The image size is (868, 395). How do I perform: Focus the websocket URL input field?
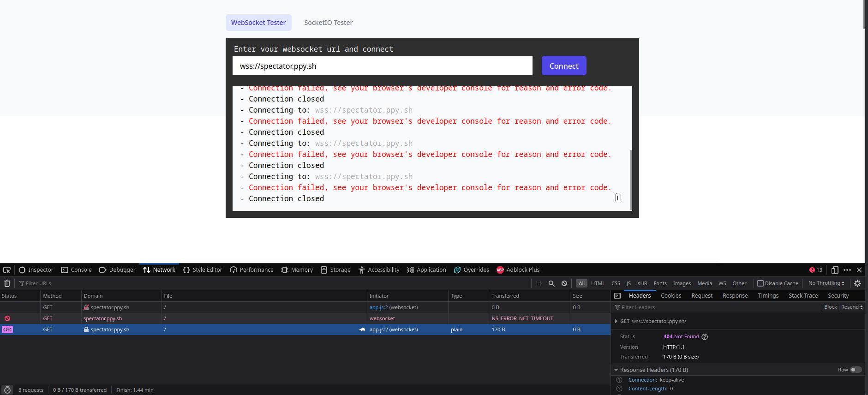[x=383, y=66]
